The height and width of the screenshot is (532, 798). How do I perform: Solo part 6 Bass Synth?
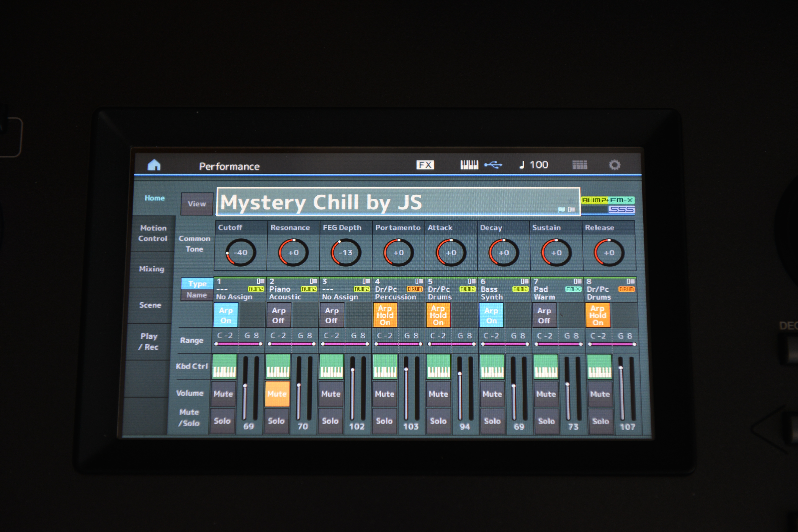click(x=492, y=421)
